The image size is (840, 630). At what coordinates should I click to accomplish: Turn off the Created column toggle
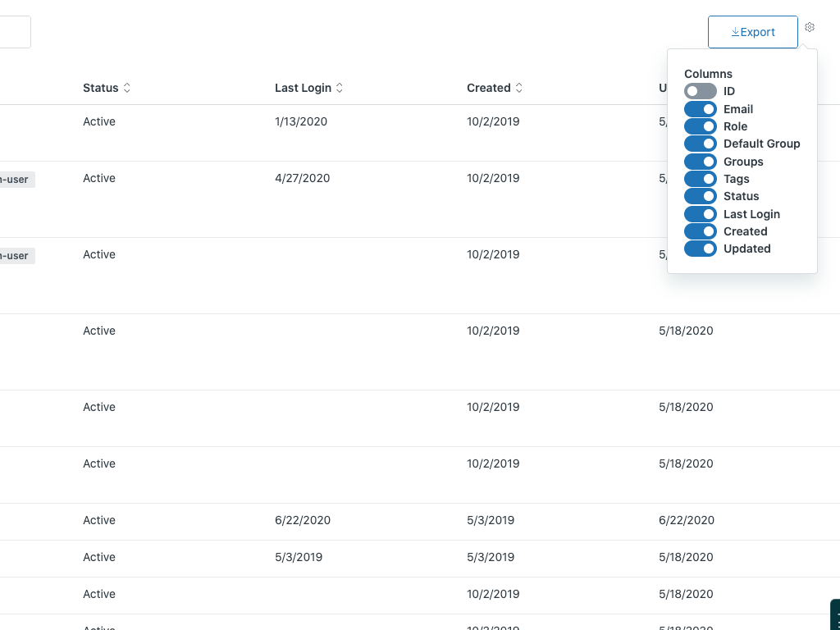(700, 231)
